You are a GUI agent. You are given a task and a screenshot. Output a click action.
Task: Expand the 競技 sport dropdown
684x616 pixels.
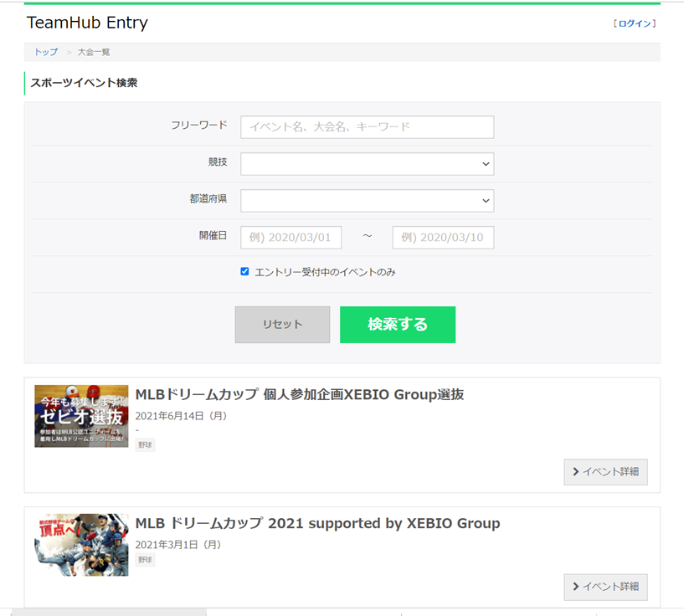(367, 164)
